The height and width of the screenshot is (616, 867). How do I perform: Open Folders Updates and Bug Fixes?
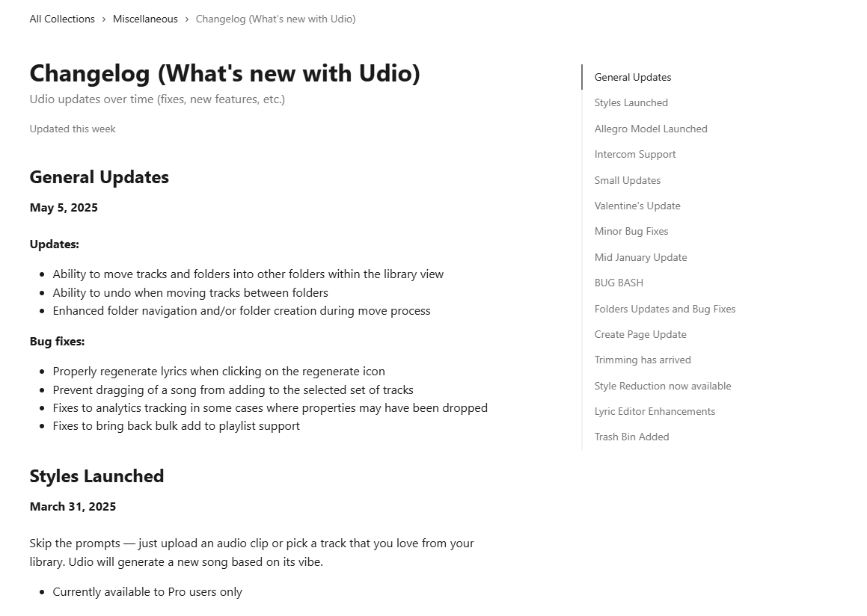click(x=664, y=309)
